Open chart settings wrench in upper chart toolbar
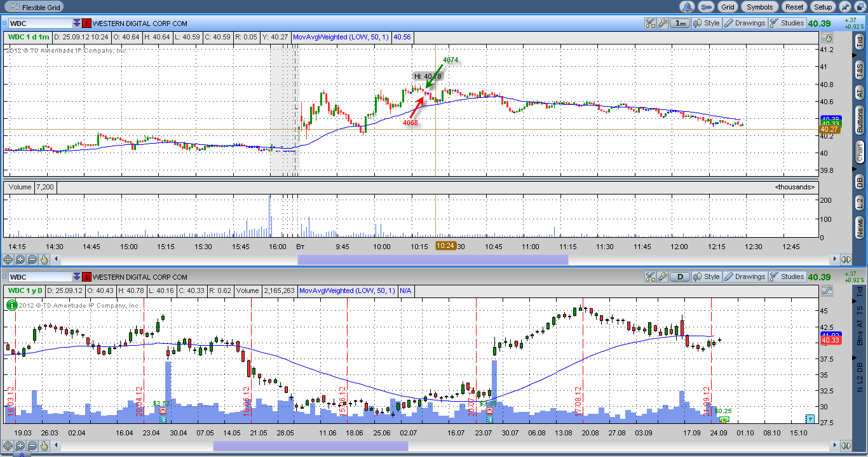The image size is (868, 457). click(x=662, y=24)
